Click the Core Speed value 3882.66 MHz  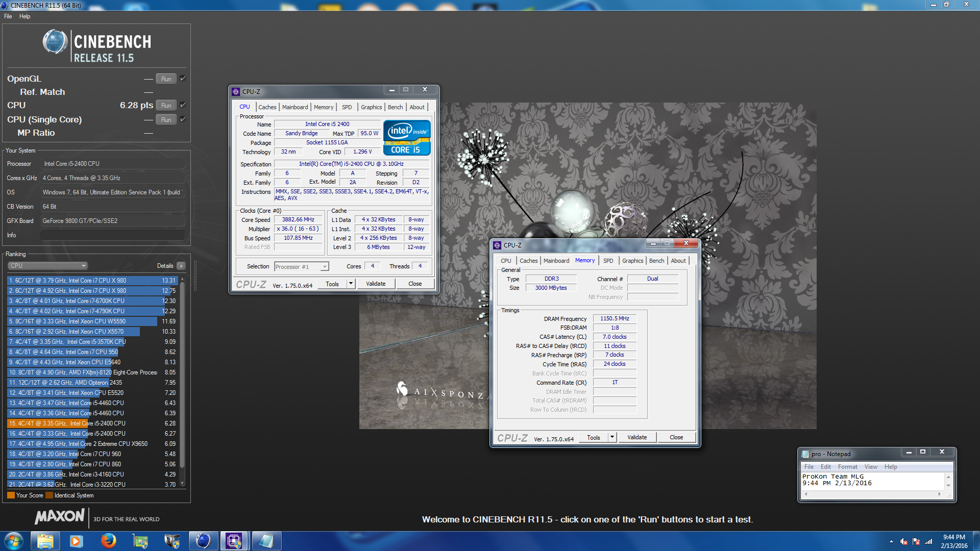(299, 220)
